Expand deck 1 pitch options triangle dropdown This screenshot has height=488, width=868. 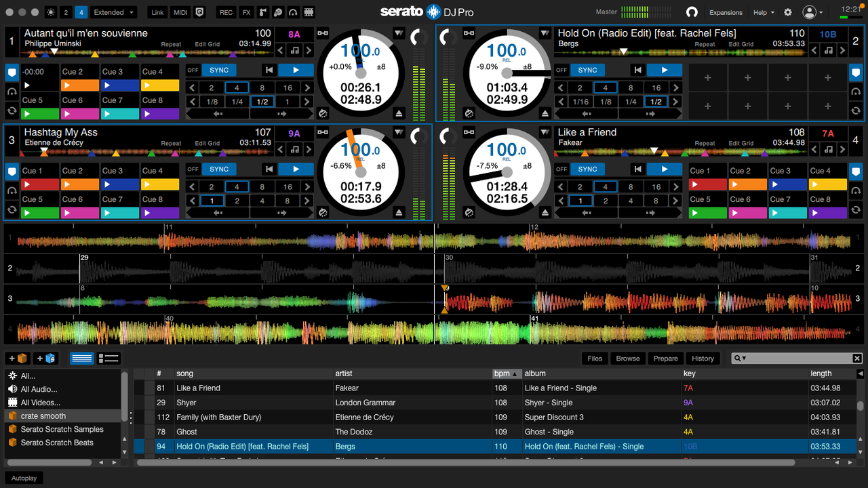tap(398, 33)
